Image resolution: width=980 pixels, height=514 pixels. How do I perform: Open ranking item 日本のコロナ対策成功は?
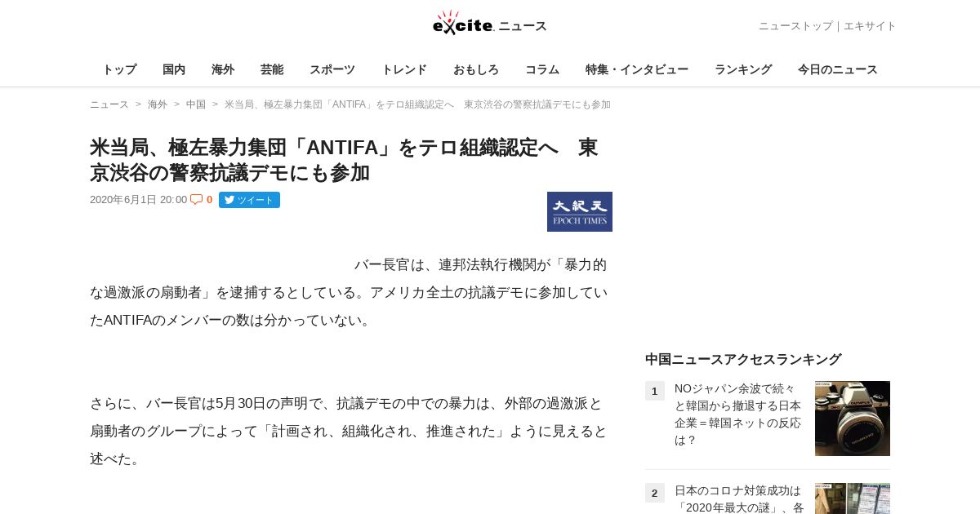(x=739, y=498)
